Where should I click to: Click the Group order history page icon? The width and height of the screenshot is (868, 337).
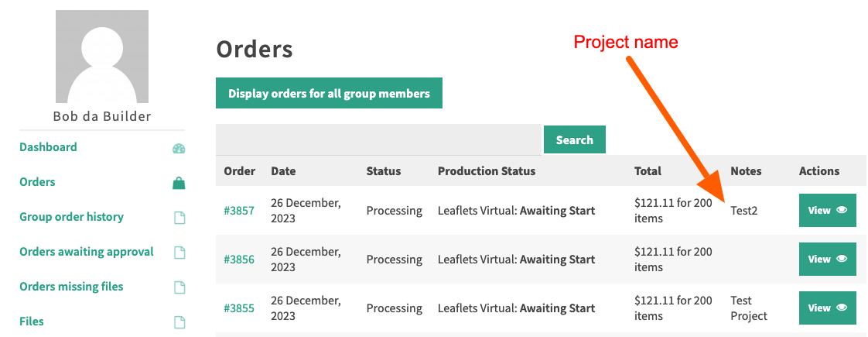coord(179,218)
